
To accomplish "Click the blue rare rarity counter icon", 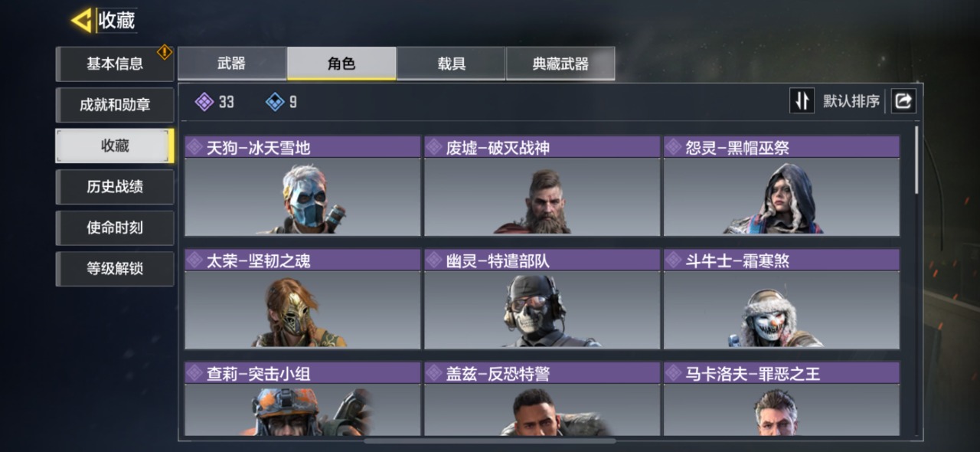I will pyautogui.click(x=275, y=102).
